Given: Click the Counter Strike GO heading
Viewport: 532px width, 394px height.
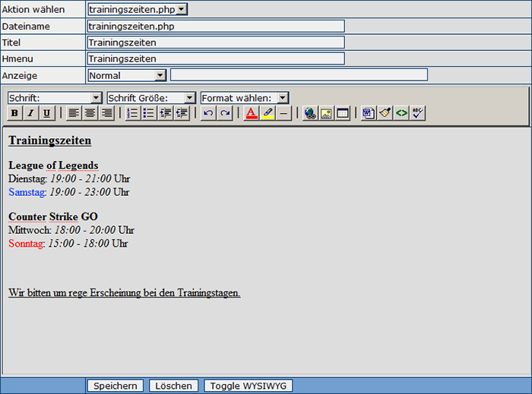Looking at the screenshot, I should point(53,216).
